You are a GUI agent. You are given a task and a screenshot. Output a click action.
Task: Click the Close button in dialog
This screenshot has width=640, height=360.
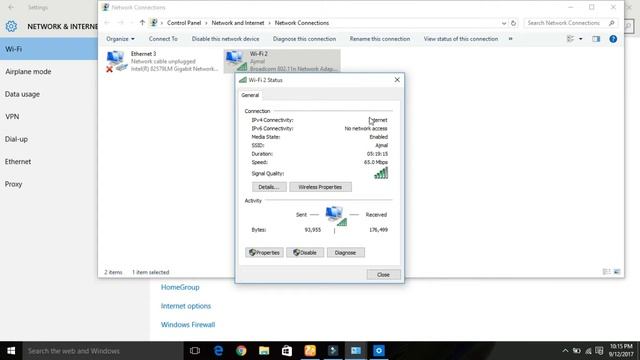tap(383, 275)
